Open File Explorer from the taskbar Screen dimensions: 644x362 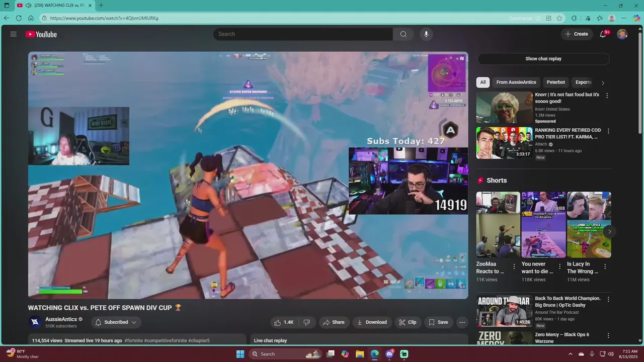[360, 354]
